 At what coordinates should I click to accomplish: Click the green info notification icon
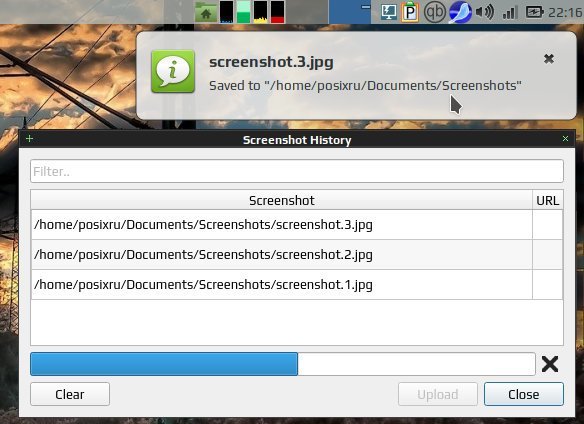[173, 71]
